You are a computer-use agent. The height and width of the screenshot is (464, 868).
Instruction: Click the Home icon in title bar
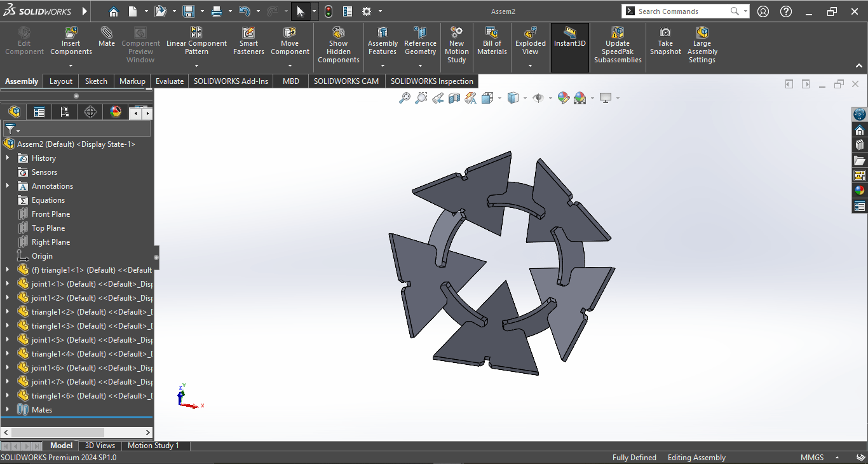point(114,11)
